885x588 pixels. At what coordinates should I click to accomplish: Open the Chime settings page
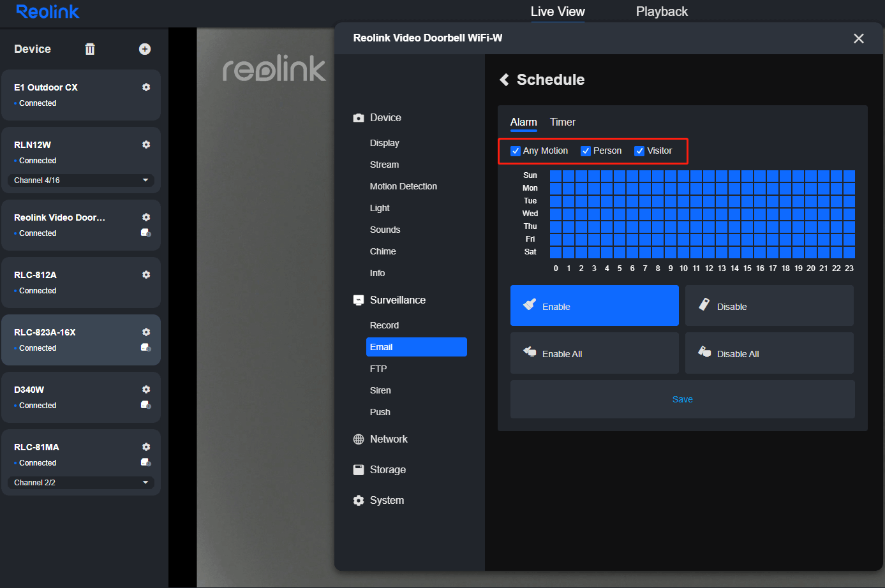pos(383,252)
